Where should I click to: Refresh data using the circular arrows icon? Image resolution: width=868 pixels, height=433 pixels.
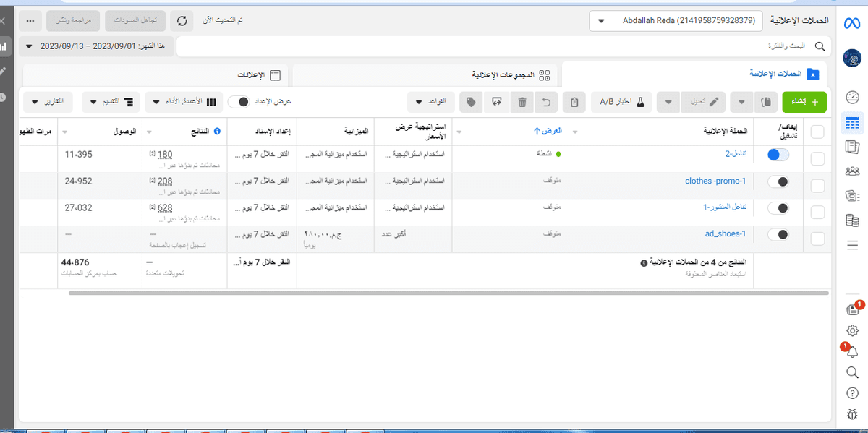182,21
